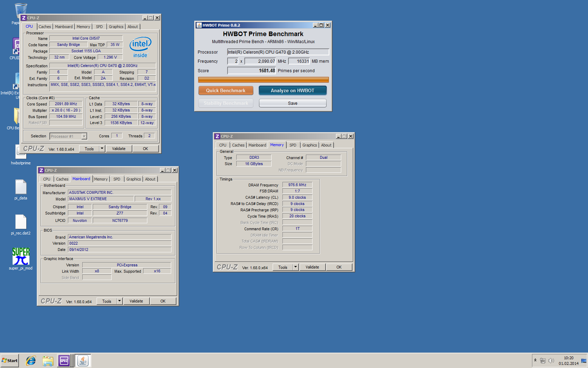Click the HWBOT Prime title bar icon
Viewport: 588px width, 368px height.
(199, 25)
